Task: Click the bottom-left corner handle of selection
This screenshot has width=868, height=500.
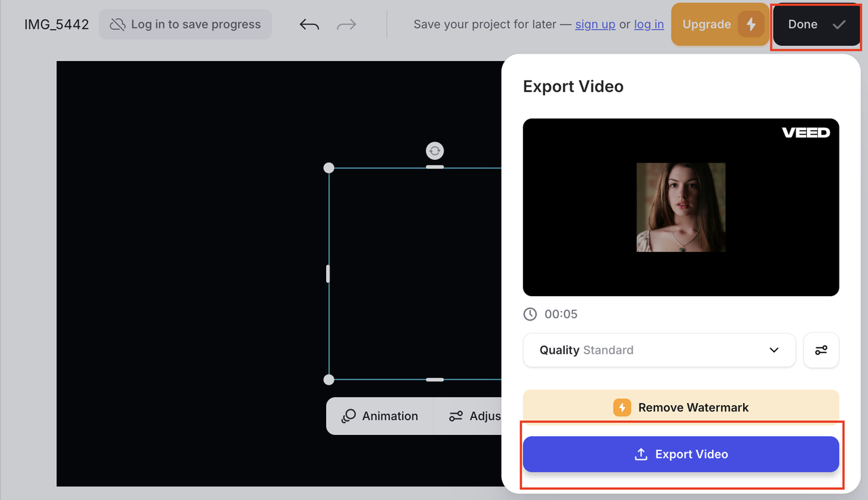Action: (x=329, y=379)
